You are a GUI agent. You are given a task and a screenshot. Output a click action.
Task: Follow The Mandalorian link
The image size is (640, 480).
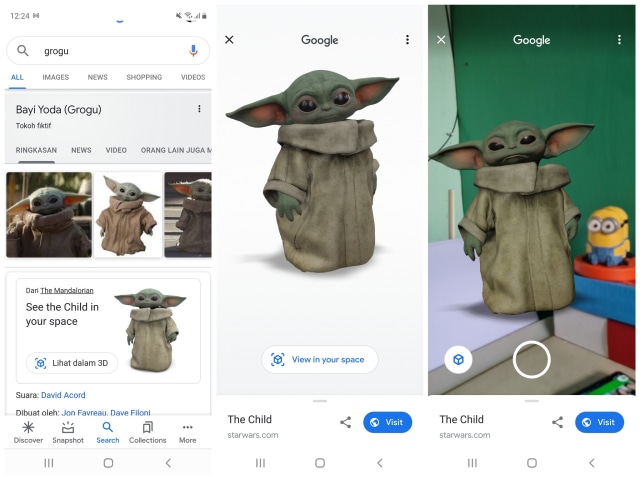coord(67,291)
